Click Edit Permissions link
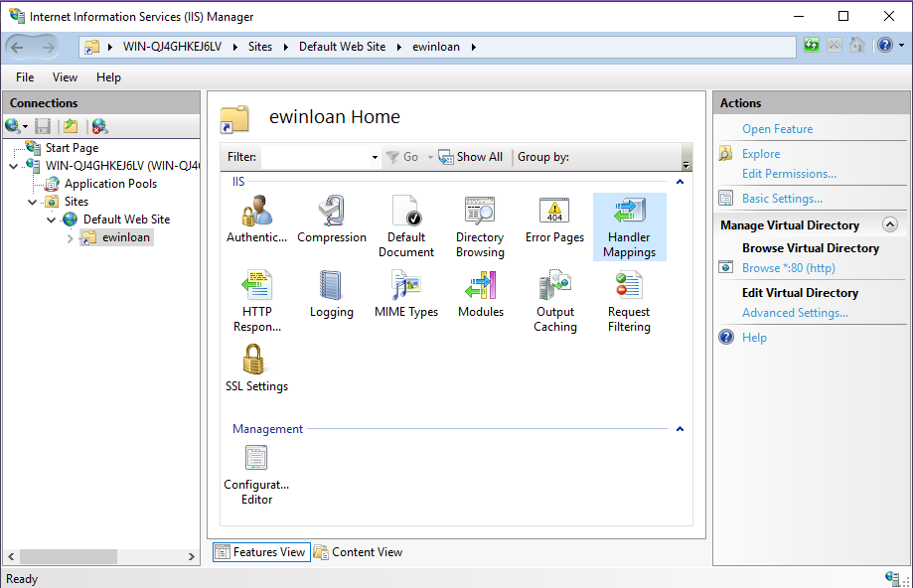This screenshot has width=913, height=588. click(789, 174)
